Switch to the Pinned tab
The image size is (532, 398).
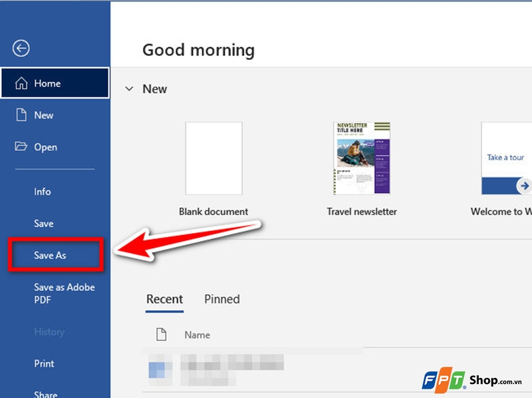click(x=222, y=299)
